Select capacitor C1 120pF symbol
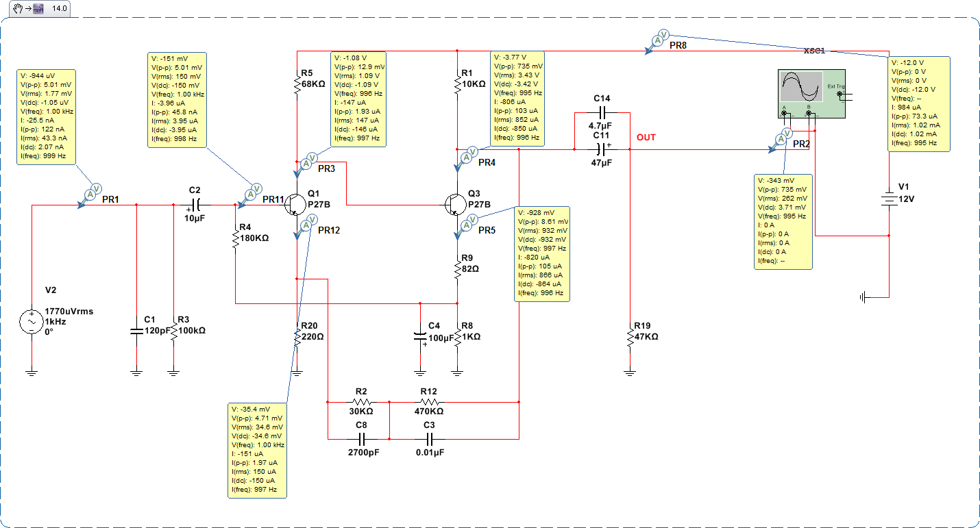This screenshot has height=528, width=980. [136, 331]
